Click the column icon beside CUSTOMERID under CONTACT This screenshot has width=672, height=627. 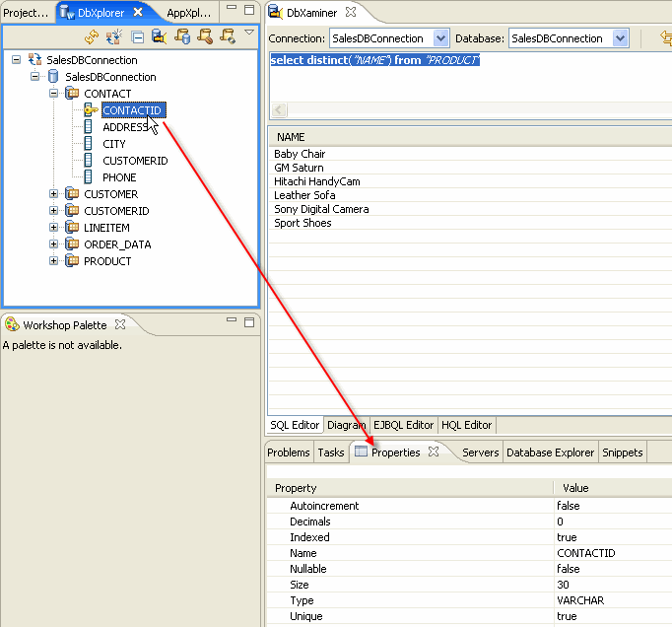[x=88, y=160]
